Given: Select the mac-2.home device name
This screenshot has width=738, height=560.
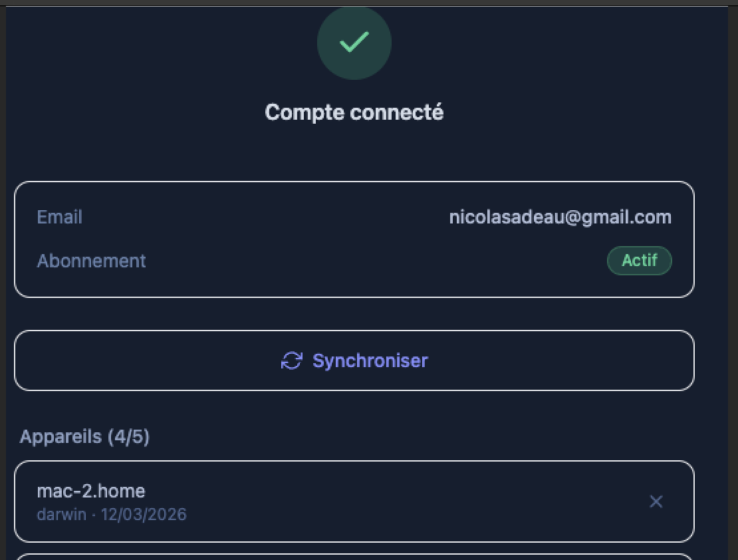Looking at the screenshot, I should (91, 491).
